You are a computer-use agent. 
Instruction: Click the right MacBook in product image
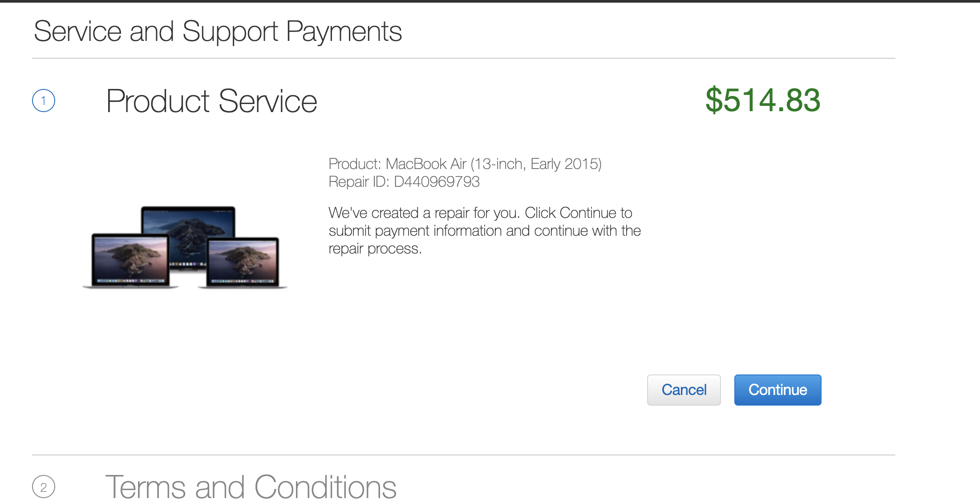pyautogui.click(x=243, y=263)
